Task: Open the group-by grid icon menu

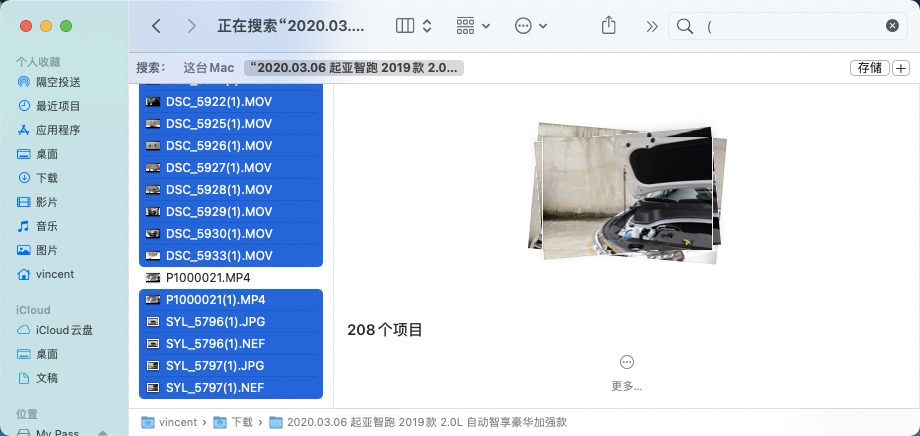Action: coord(473,26)
